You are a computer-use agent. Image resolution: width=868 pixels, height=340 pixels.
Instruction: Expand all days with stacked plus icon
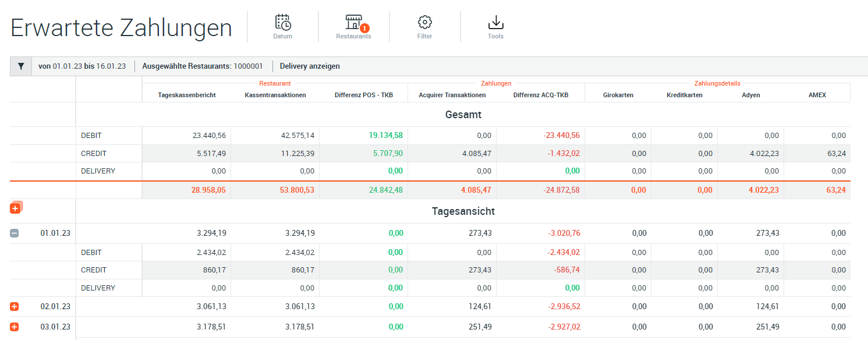tap(16, 207)
